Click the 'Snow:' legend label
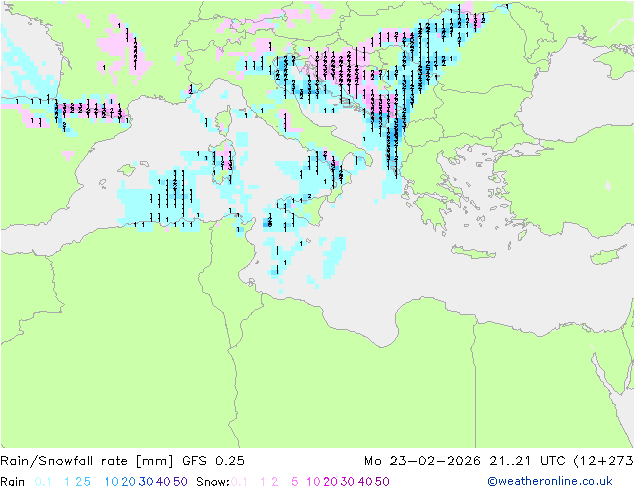The height and width of the screenshot is (490, 634). click(213, 482)
